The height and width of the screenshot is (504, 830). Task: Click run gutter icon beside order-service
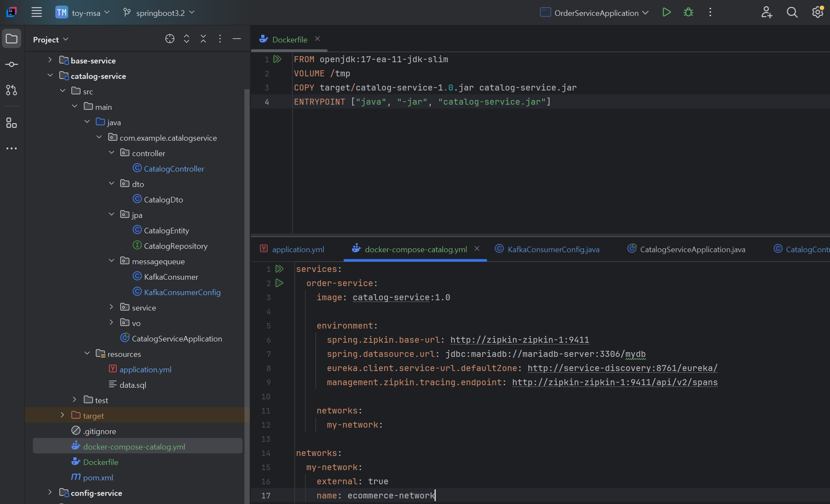pos(279,283)
